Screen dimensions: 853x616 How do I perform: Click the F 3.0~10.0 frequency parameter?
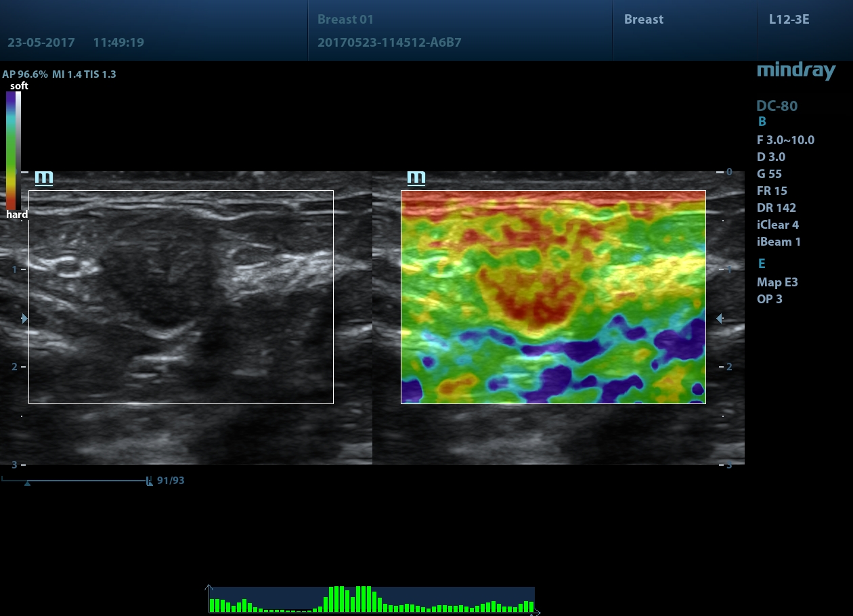[785, 140]
